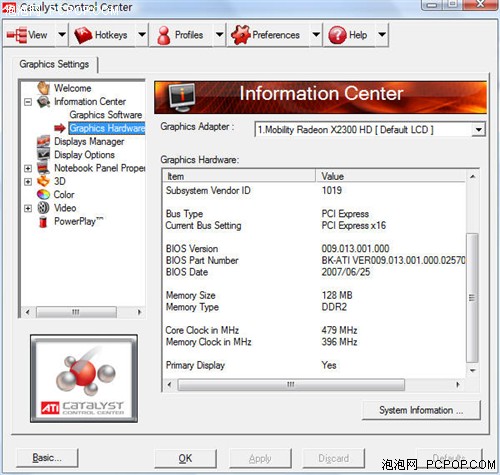This screenshot has height=475, width=500.
Task: Click the Bus Type row
Action: (314, 214)
